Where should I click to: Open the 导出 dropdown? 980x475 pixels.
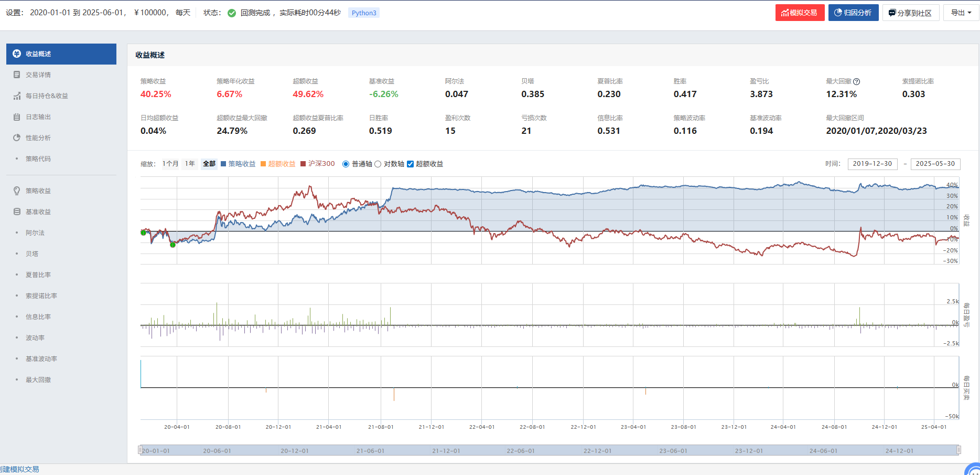coord(961,13)
